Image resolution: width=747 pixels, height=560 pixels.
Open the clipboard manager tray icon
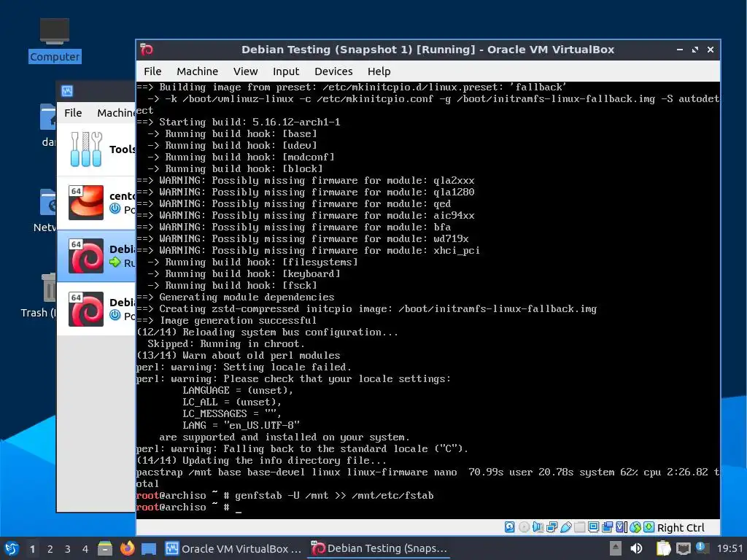click(663, 548)
